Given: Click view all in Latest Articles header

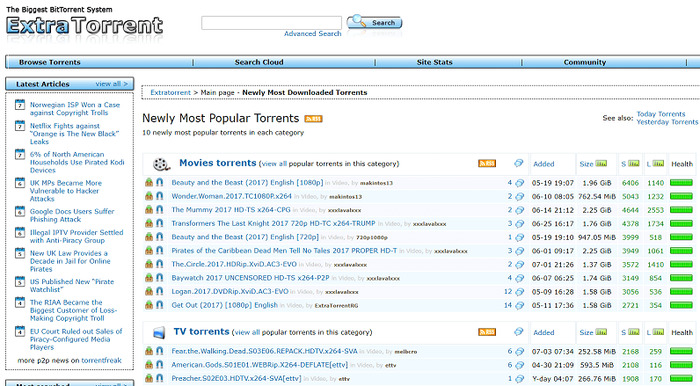Looking at the screenshot, I should [x=111, y=83].
